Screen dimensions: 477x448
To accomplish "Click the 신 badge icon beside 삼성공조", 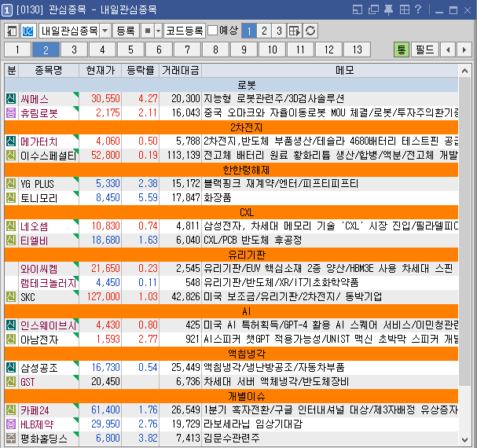I will (x=11, y=368).
